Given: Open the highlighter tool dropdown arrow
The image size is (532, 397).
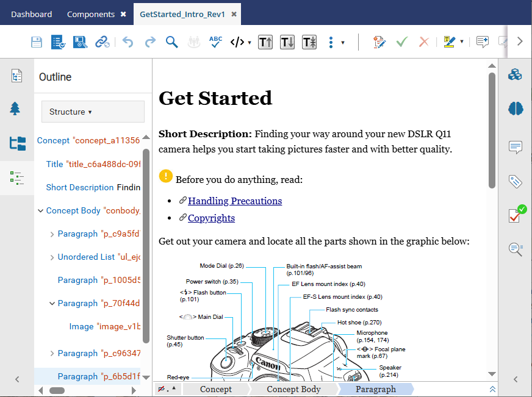Looking at the screenshot, I should [462, 41].
